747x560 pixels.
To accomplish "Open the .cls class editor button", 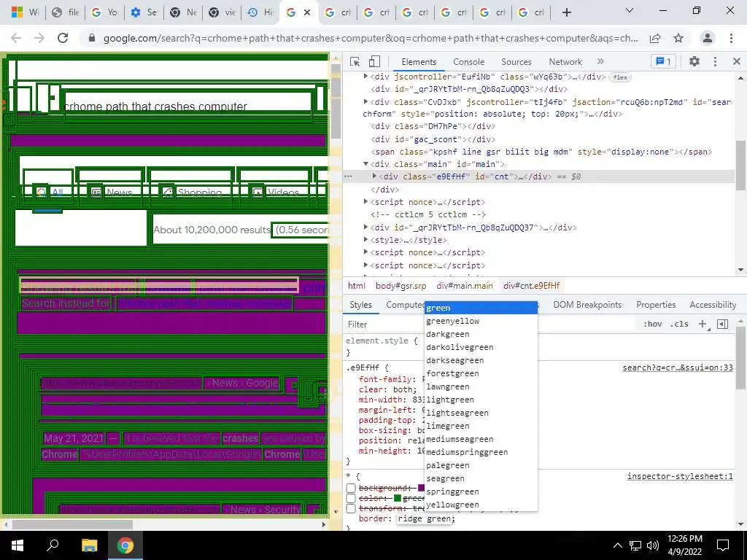I will (679, 324).
